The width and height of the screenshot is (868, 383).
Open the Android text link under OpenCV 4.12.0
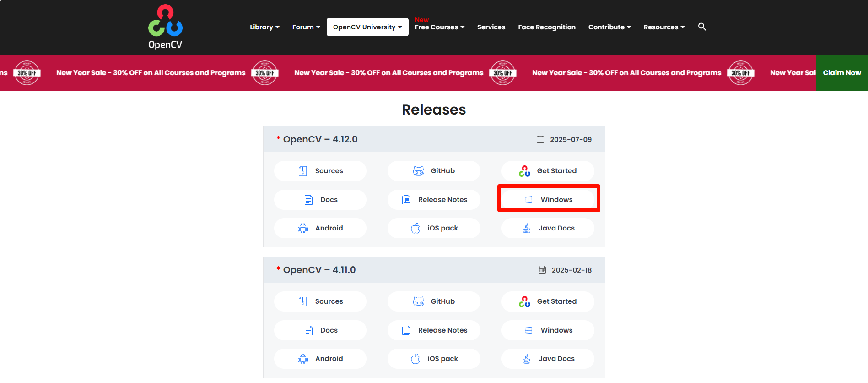pyautogui.click(x=329, y=228)
